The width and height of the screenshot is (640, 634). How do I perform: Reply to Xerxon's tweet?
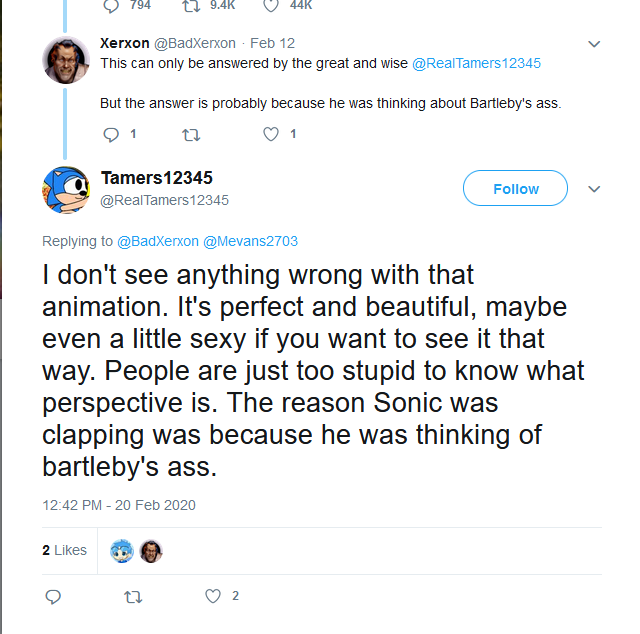(110, 134)
